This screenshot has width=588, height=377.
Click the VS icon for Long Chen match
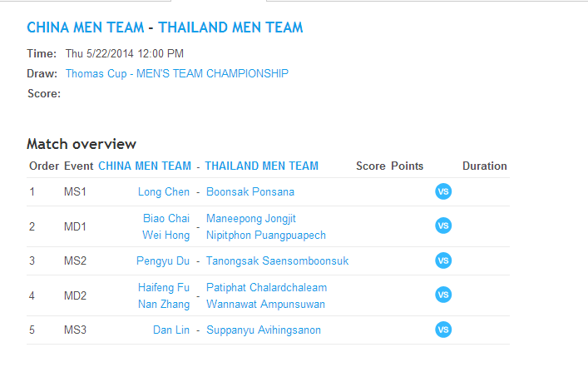coord(443,192)
